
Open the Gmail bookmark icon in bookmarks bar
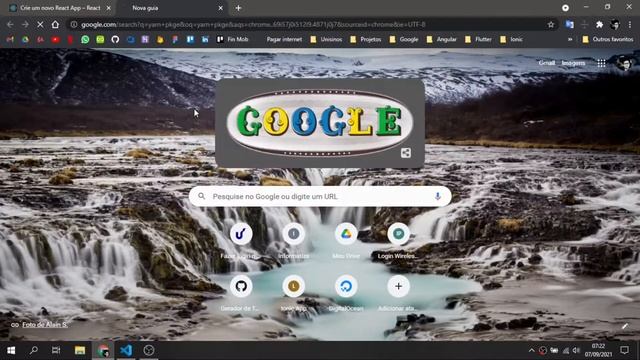[x=10, y=40]
